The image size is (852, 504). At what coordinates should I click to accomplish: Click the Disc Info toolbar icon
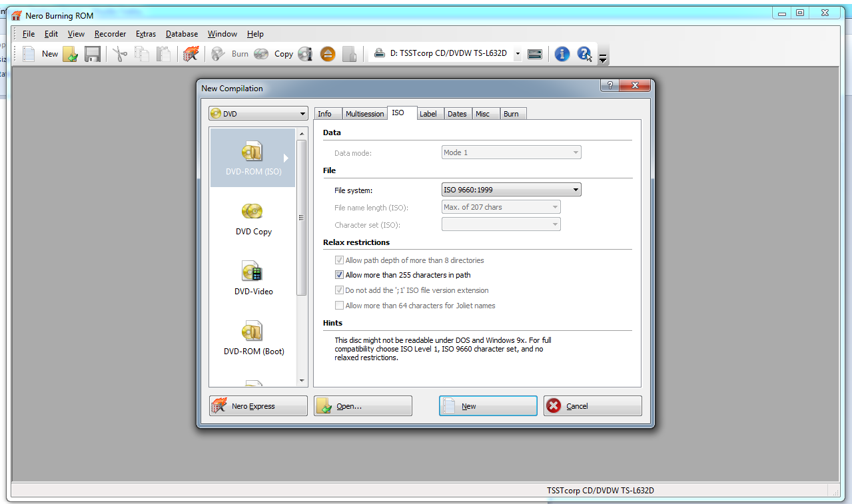[305, 54]
